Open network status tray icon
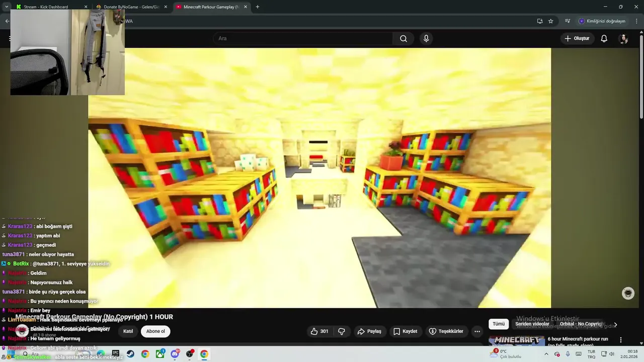Screen dimensions: 644x362 [x=604, y=354]
